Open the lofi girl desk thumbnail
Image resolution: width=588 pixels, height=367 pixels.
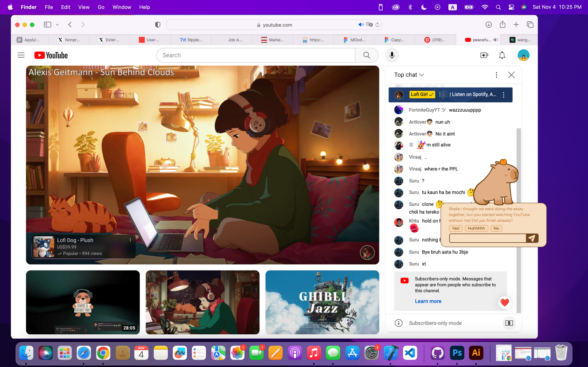[x=203, y=302]
